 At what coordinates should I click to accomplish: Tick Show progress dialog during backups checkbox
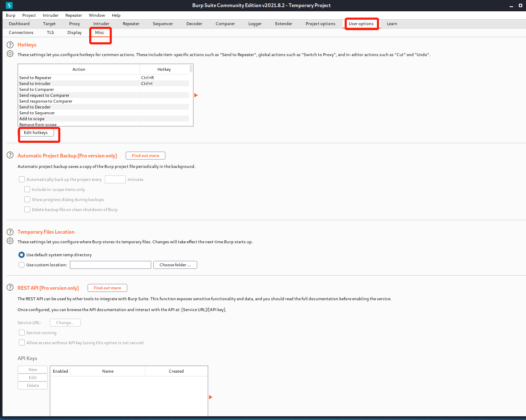coord(27,199)
